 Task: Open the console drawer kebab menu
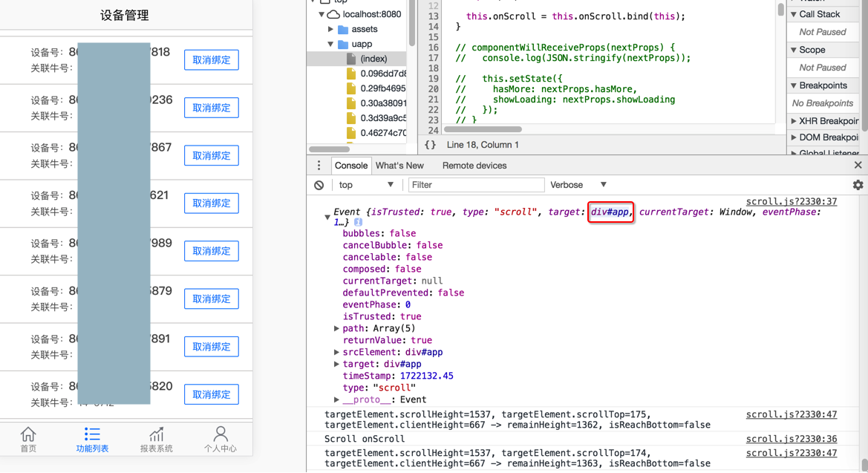click(319, 166)
